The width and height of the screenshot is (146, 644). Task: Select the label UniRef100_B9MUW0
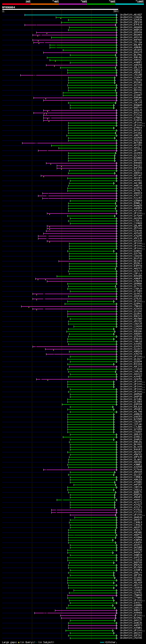pyautogui.click(x=131, y=98)
